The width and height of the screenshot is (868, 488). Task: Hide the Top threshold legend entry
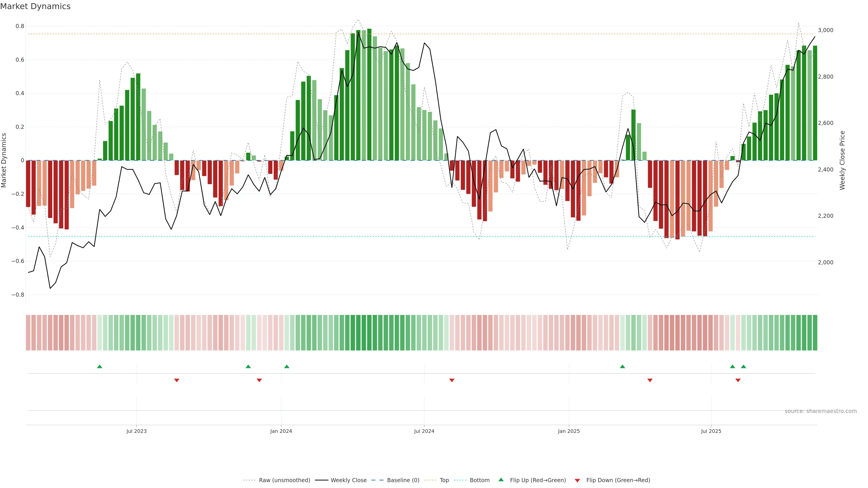(444, 480)
